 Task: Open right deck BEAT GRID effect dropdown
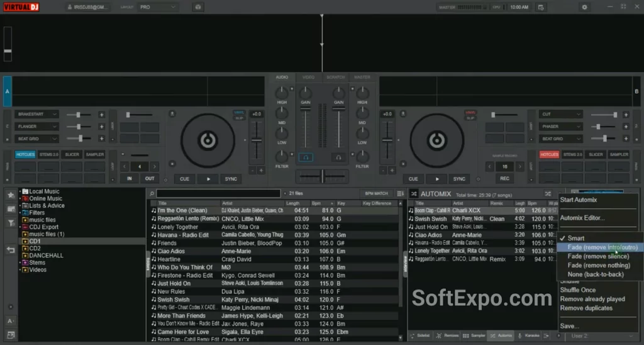tap(560, 139)
